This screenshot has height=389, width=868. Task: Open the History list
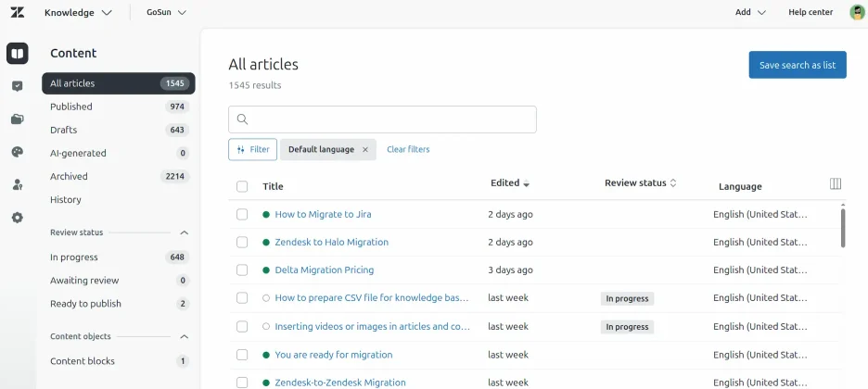point(119,199)
